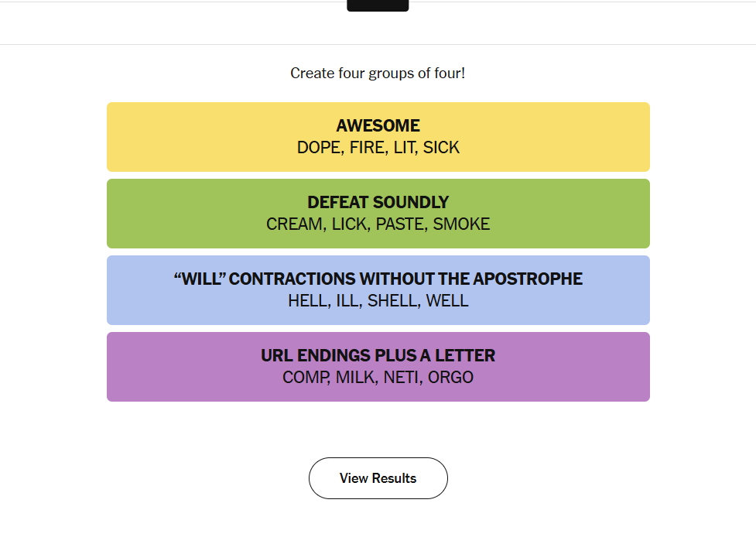
Task: Click the word list COMP, MILK, NETI, ORGO
Action: (378, 378)
